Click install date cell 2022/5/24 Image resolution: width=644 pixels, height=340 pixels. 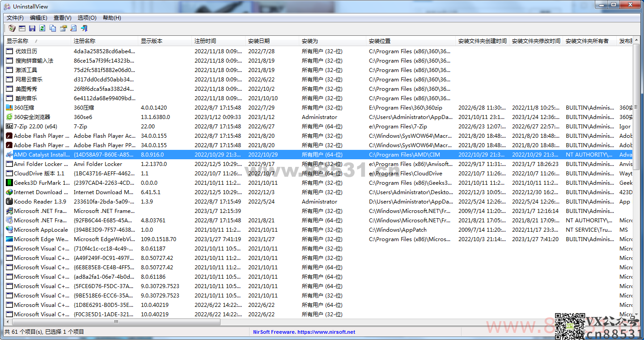pyautogui.click(x=262, y=201)
